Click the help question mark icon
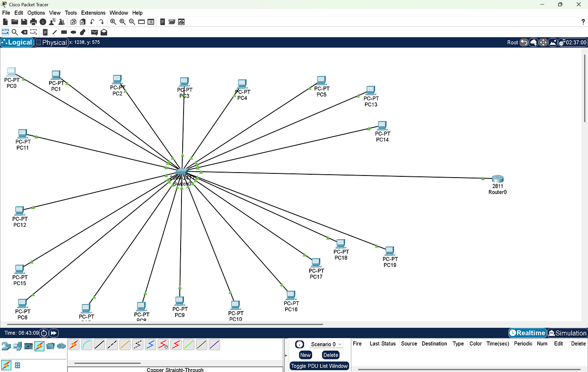 pyautogui.click(x=583, y=22)
